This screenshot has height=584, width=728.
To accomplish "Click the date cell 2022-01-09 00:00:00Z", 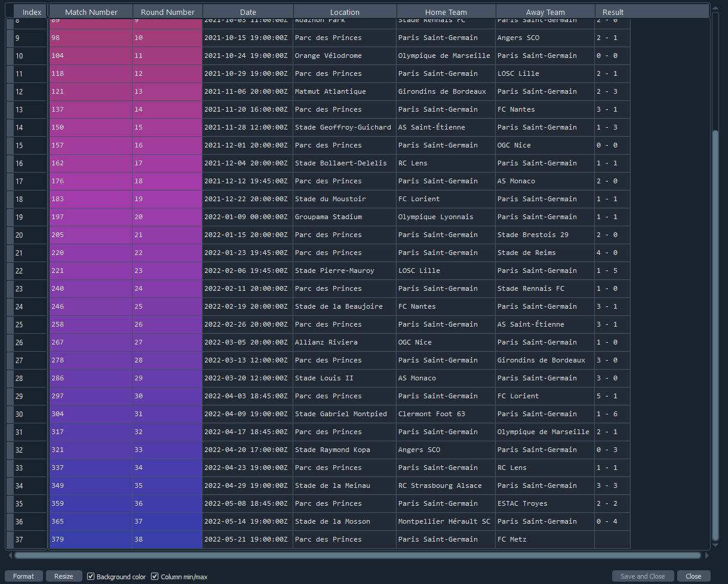I will click(x=248, y=217).
